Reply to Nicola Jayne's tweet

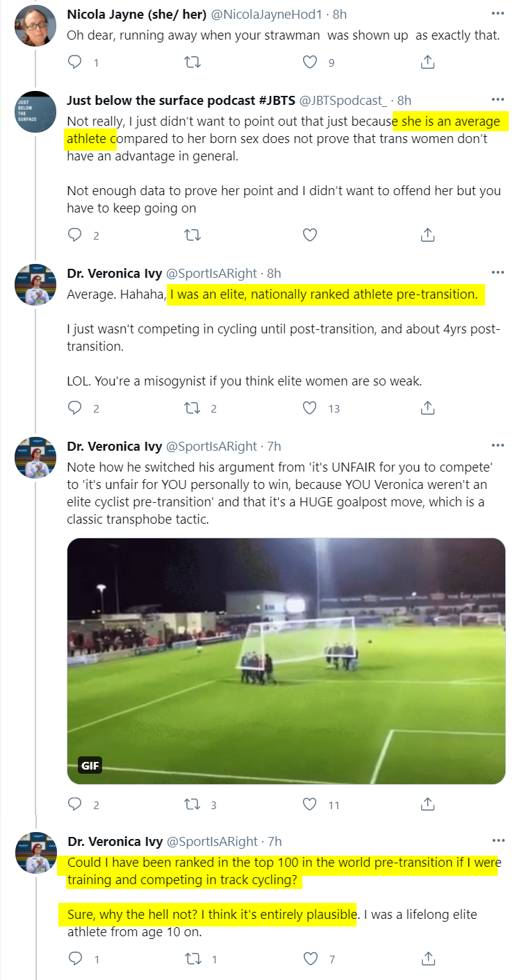pyautogui.click(x=75, y=63)
